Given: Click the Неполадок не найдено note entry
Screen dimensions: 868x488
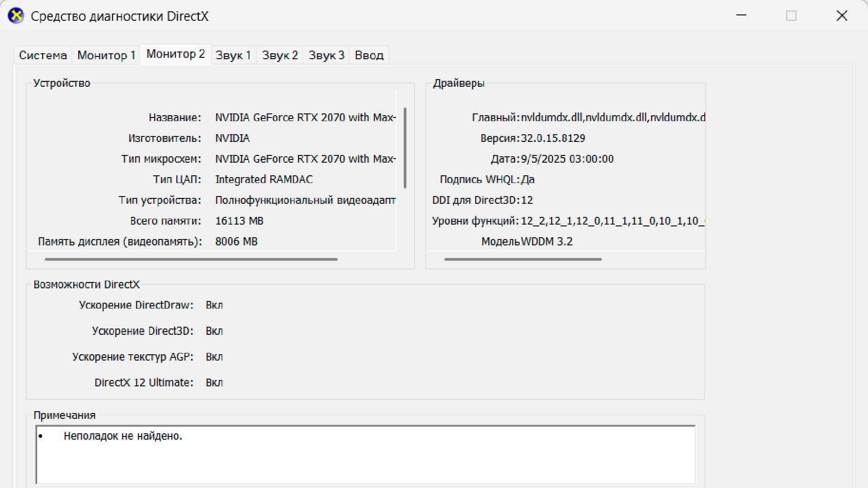Looking at the screenshot, I should [x=123, y=436].
